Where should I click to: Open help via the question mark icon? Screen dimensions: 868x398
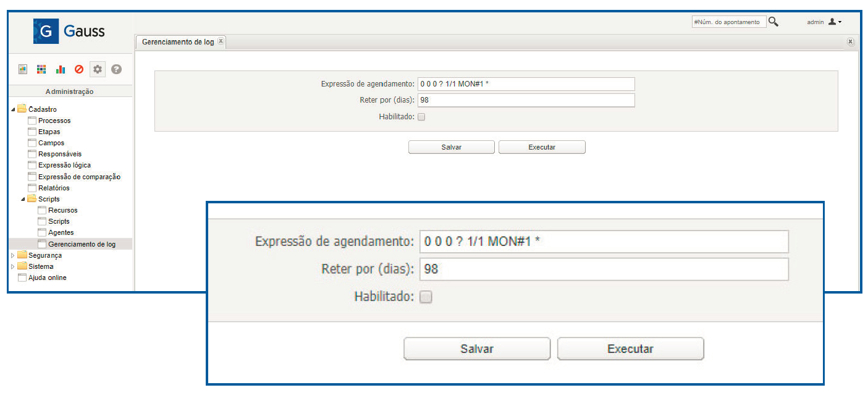coord(116,69)
